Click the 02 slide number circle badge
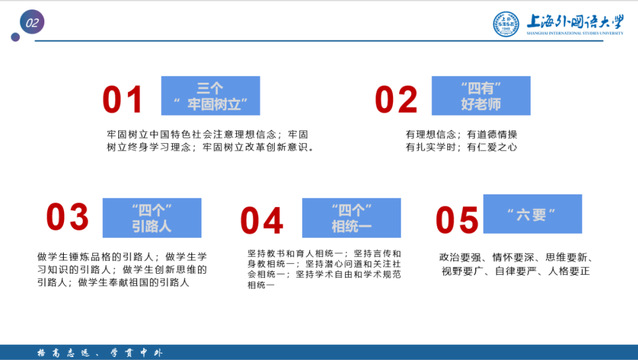Viewport: 638px width, 360px height. [32, 22]
